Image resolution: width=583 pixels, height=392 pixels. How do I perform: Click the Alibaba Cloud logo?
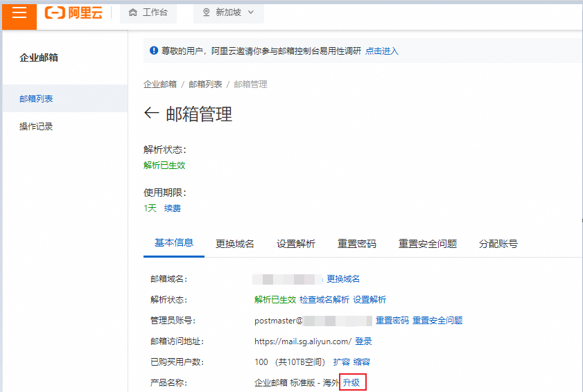(x=73, y=12)
